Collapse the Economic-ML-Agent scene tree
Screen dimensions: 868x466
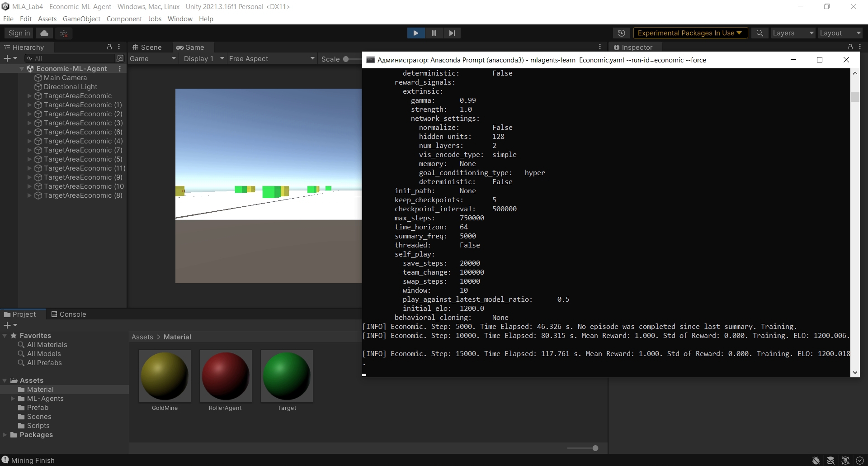[x=22, y=68]
